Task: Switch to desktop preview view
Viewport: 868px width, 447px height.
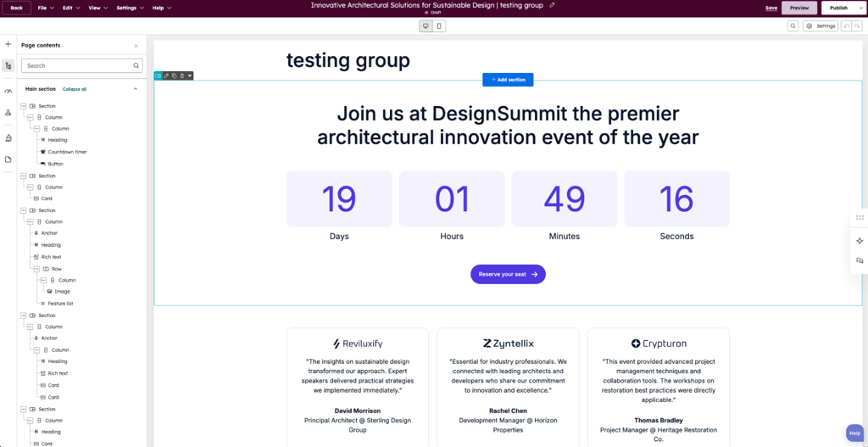Action: (x=426, y=26)
